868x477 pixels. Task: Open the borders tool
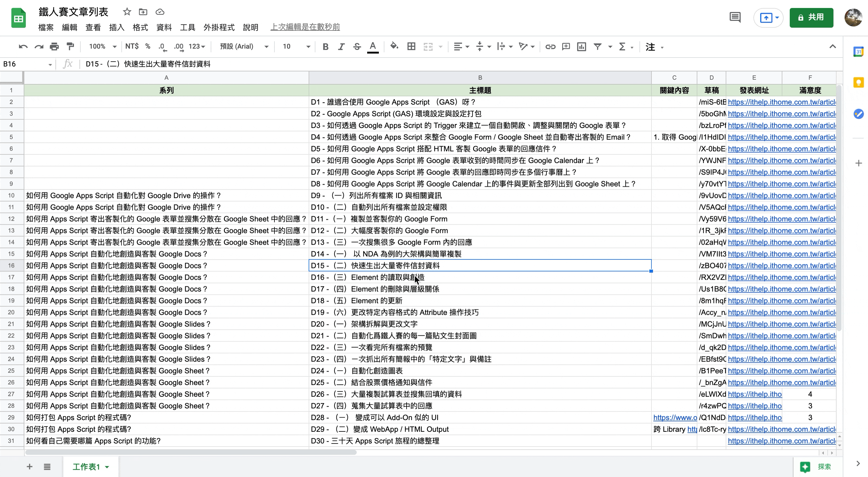point(411,46)
